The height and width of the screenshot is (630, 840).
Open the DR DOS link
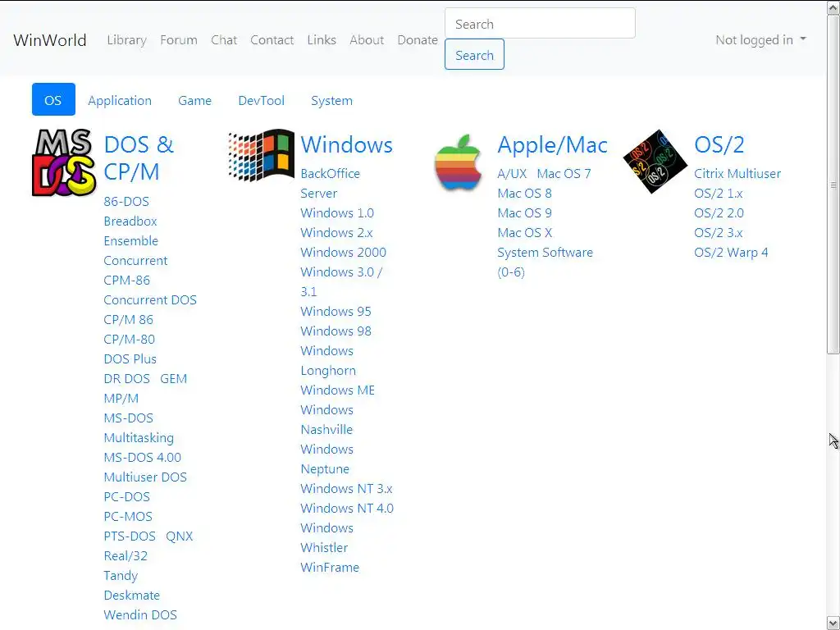point(127,379)
